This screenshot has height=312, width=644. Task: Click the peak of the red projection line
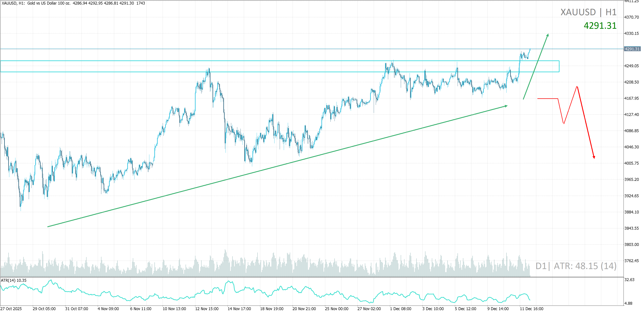coord(577,87)
